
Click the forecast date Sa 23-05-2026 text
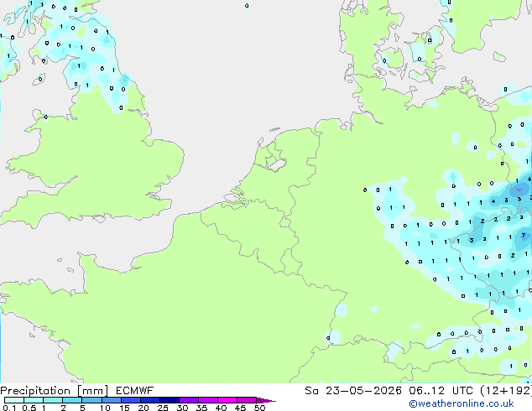[x=353, y=391]
